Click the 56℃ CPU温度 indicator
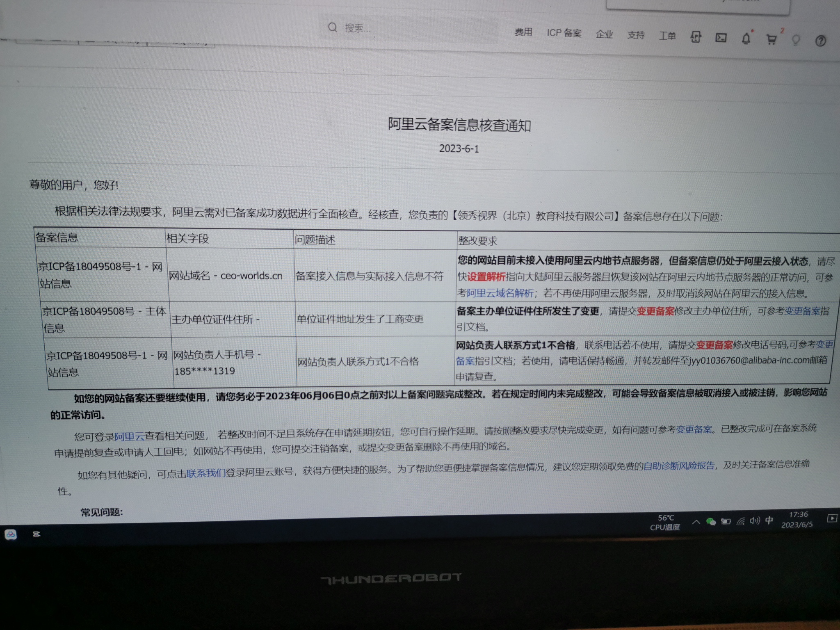 665,522
